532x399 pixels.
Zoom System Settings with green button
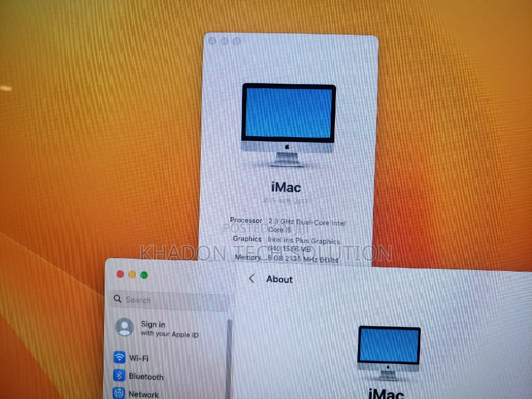(x=144, y=275)
